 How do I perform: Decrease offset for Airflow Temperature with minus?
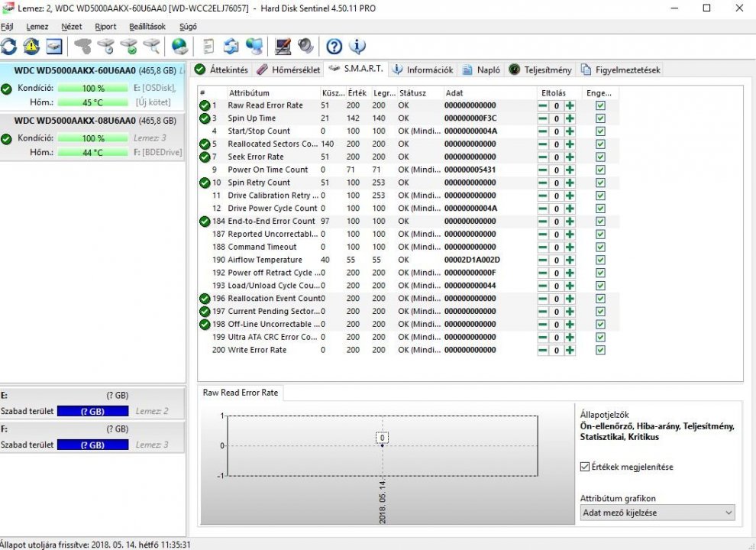point(543,260)
